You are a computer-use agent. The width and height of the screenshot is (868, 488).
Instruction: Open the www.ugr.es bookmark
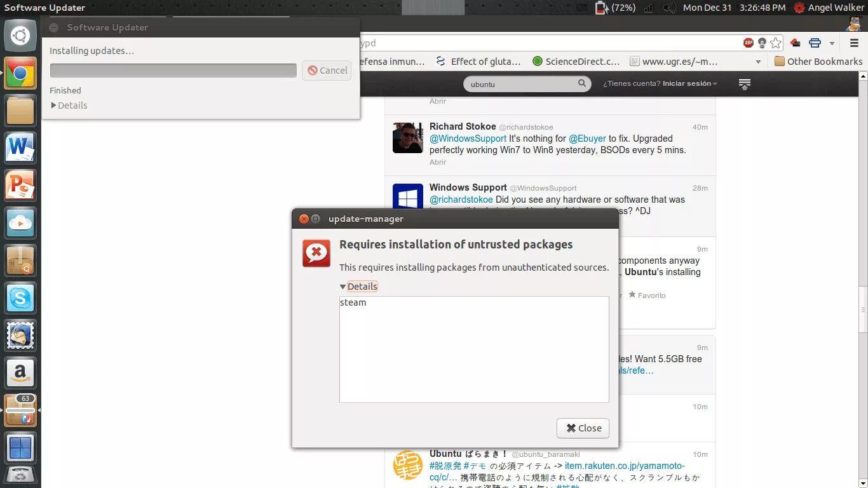click(674, 62)
